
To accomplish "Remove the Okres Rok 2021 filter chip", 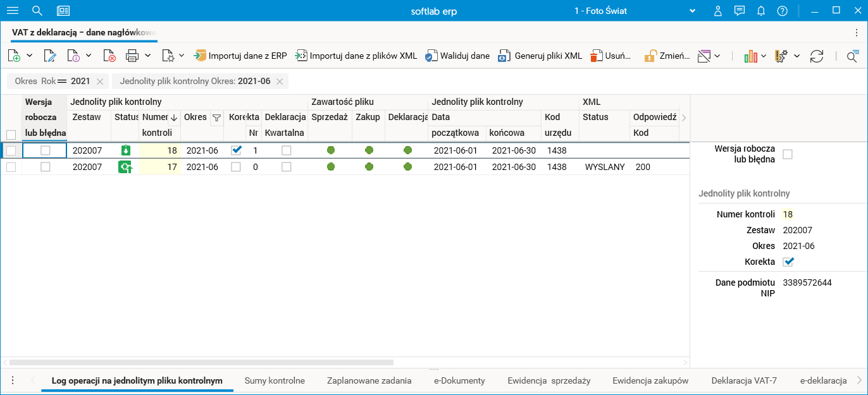I will pos(100,82).
